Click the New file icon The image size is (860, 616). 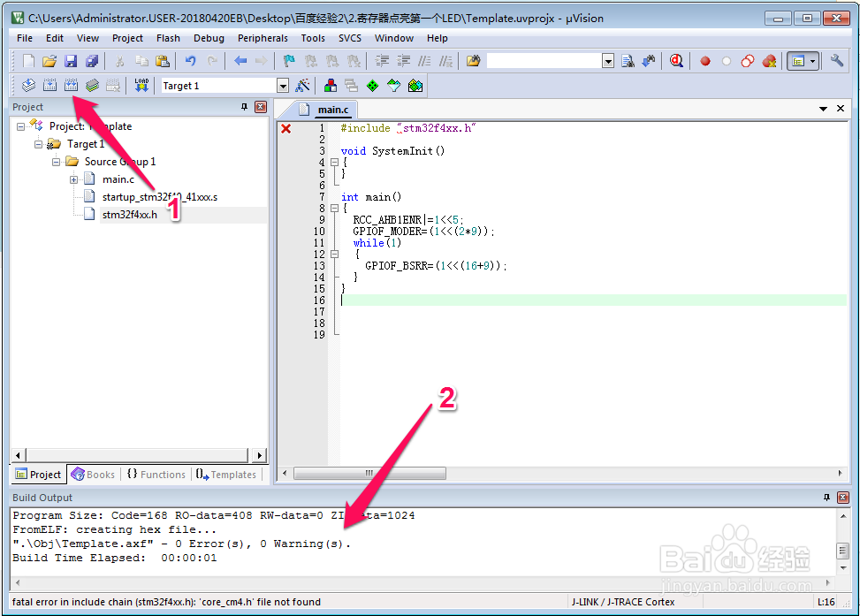(x=28, y=61)
